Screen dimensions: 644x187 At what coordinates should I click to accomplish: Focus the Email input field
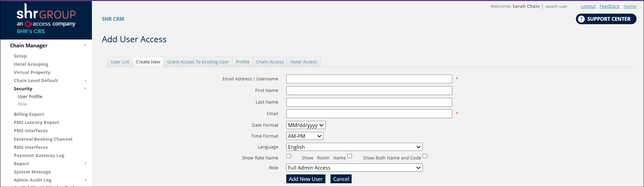[x=369, y=114]
